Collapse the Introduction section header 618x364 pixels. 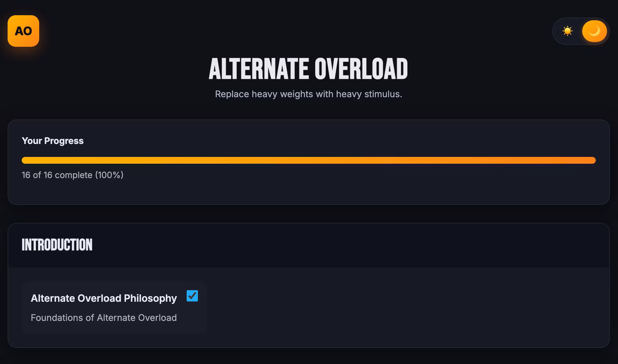click(308, 245)
